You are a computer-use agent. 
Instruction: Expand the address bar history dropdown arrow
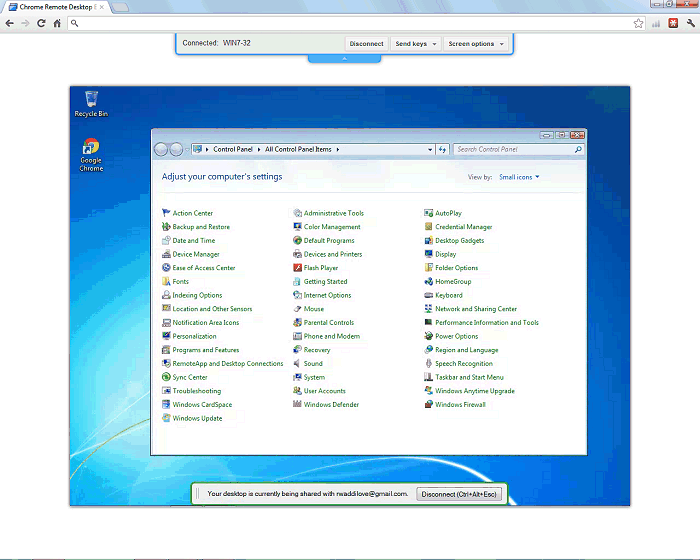[430, 150]
